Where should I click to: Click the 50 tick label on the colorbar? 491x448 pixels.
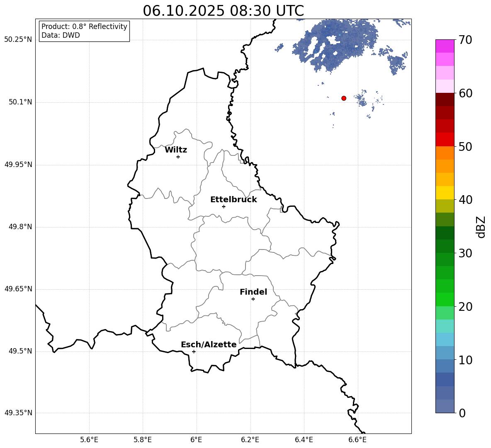coord(465,146)
